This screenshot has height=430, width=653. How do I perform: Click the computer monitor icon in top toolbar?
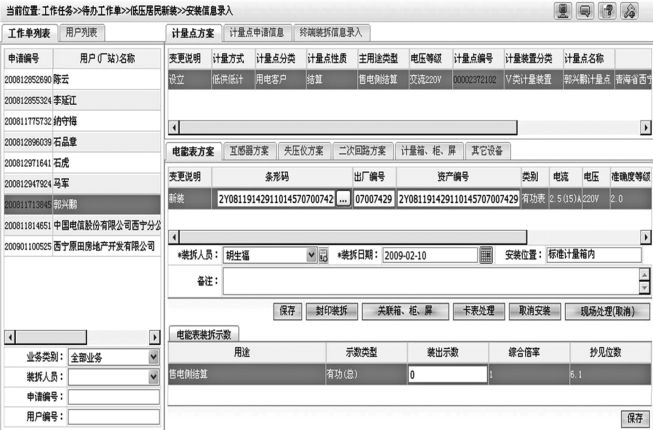(563, 10)
